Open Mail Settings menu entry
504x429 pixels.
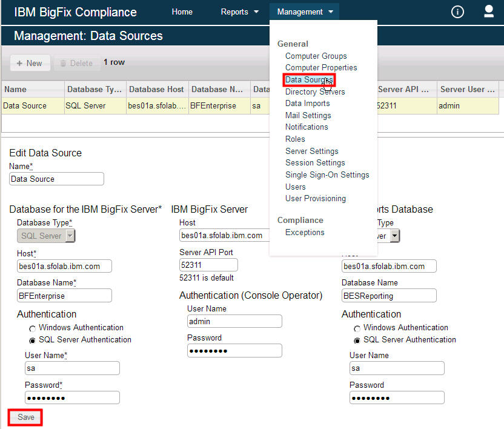pos(308,115)
